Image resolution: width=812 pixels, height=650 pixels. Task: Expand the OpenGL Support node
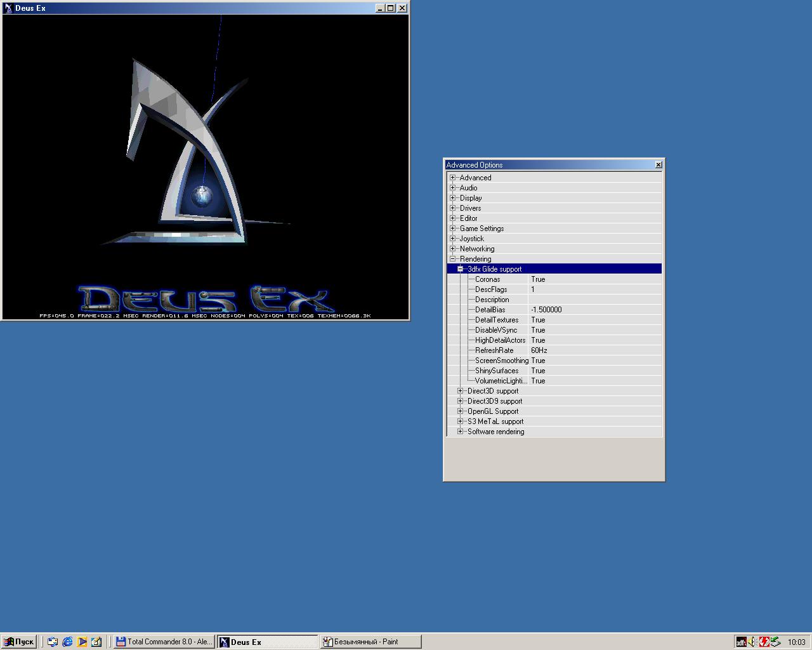461,411
